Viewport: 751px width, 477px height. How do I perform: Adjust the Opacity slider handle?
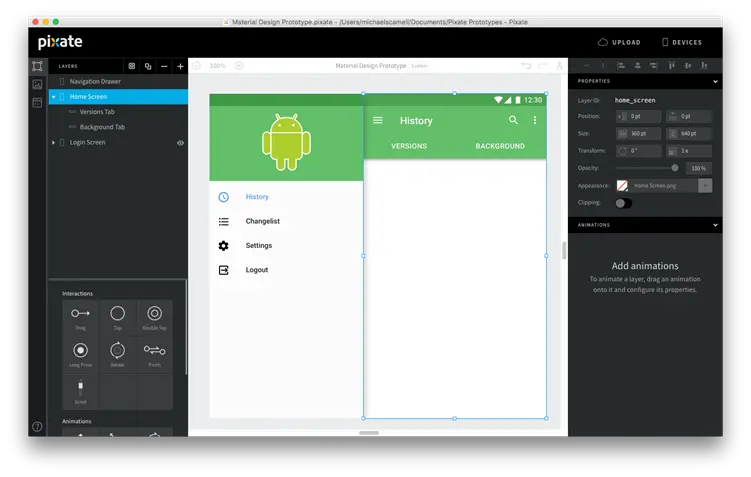(x=674, y=168)
